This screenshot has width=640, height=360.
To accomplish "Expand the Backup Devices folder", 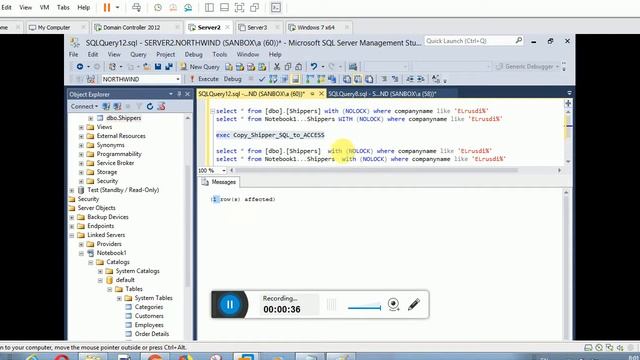I will coord(72,217).
